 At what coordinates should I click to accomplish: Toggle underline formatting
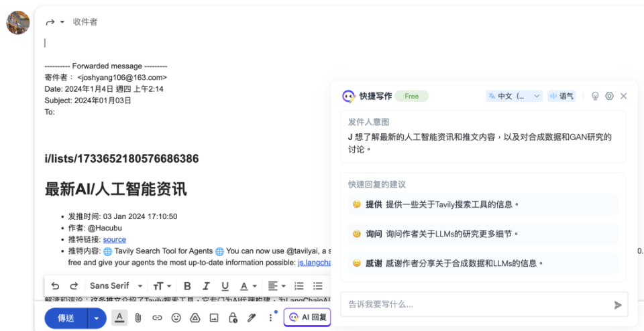click(x=225, y=286)
